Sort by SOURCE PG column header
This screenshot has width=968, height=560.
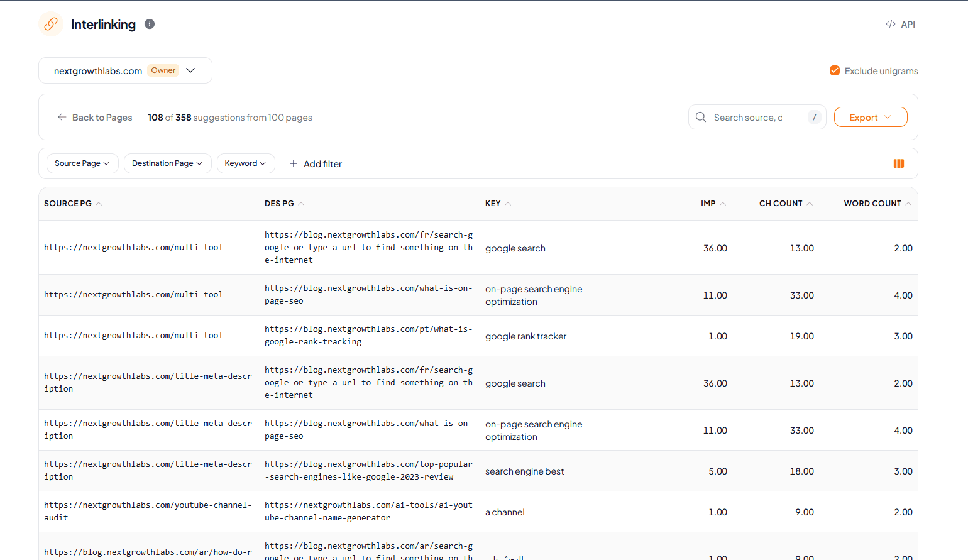click(73, 204)
